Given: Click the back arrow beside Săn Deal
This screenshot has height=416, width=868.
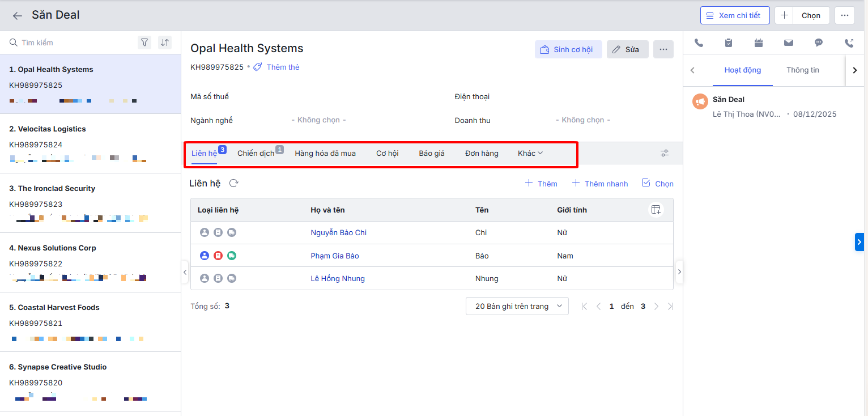Looking at the screenshot, I should click(18, 16).
